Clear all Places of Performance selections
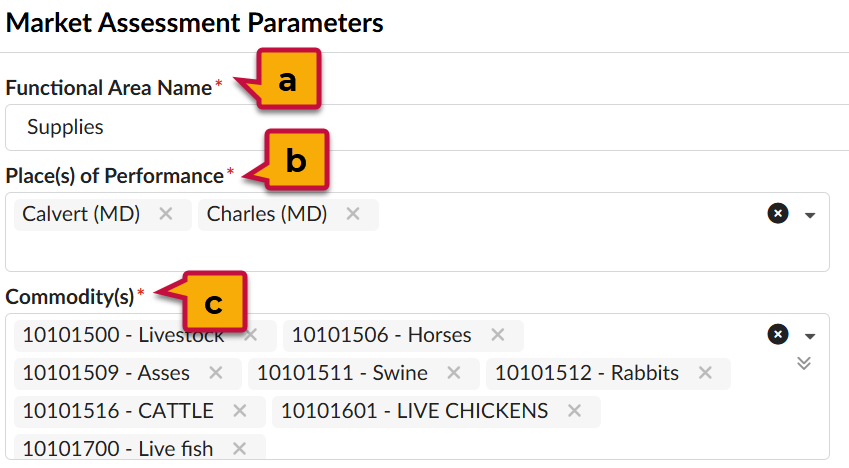The width and height of the screenshot is (849, 468). (x=778, y=213)
